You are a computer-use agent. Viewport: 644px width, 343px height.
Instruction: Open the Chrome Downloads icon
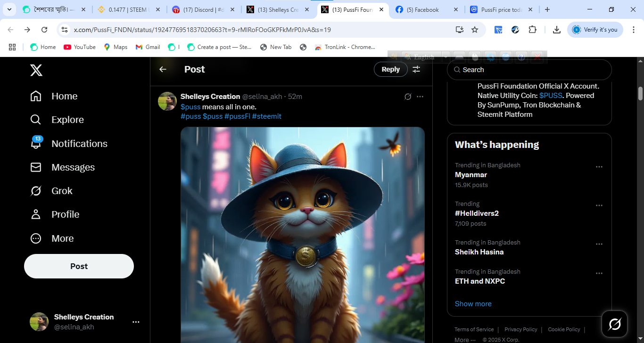tap(557, 30)
